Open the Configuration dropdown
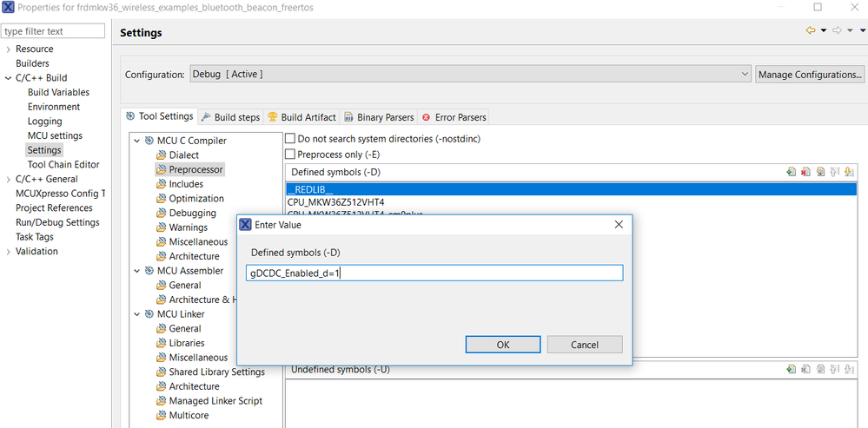The height and width of the screenshot is (428, 868). pos(470,74)
